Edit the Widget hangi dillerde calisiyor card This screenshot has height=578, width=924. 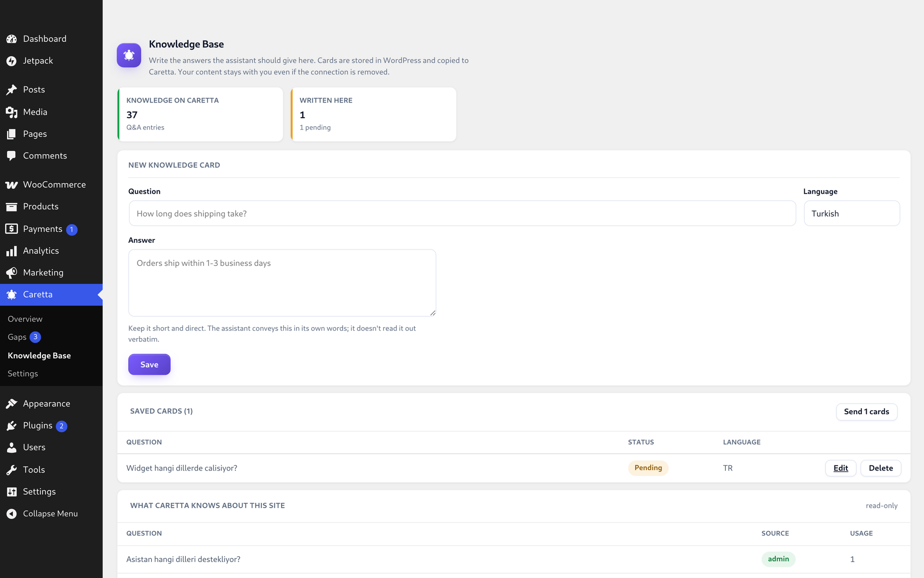click(841, 468)
